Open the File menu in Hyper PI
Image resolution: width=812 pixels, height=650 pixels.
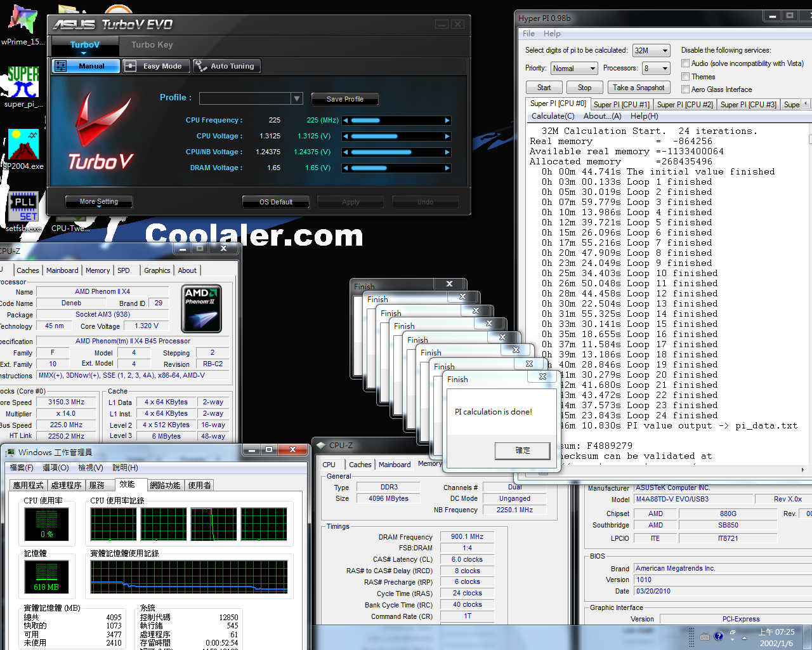point(528,34)
